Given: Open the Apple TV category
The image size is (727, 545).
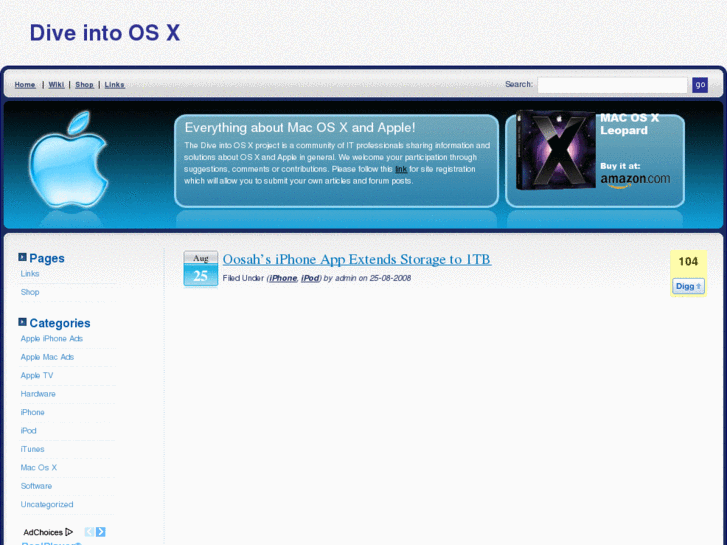Looking at the screenshot, I should coord(37,376).
